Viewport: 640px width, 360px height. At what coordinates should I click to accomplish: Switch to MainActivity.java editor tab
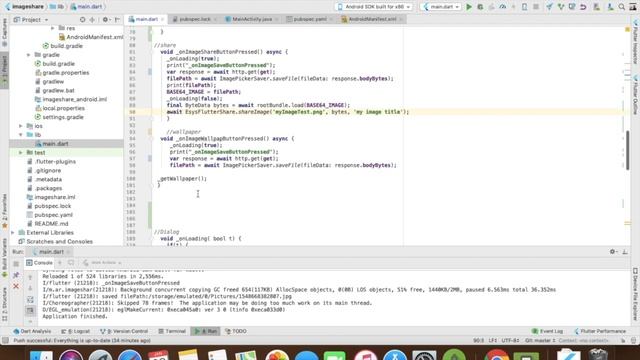(x=251, y=19)
